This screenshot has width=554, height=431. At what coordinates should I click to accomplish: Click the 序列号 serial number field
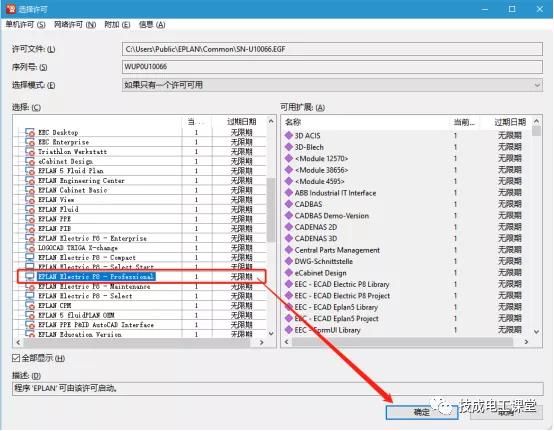coord(332,67)
